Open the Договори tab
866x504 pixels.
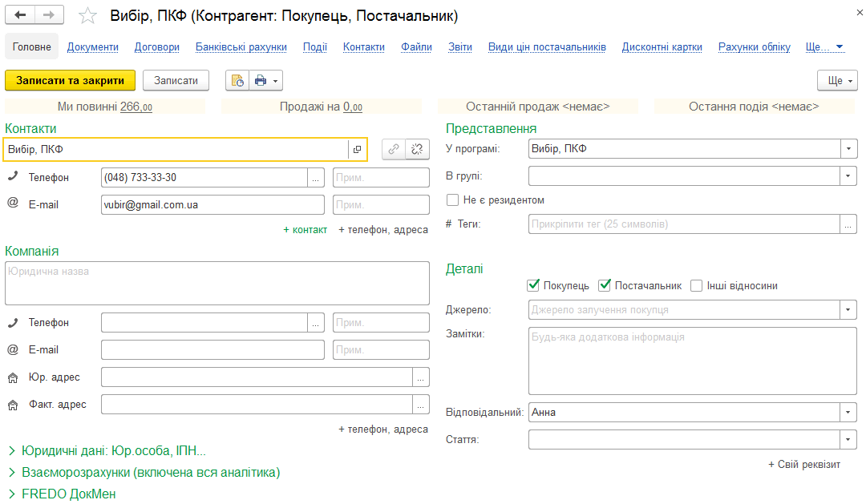coord(157,47)
